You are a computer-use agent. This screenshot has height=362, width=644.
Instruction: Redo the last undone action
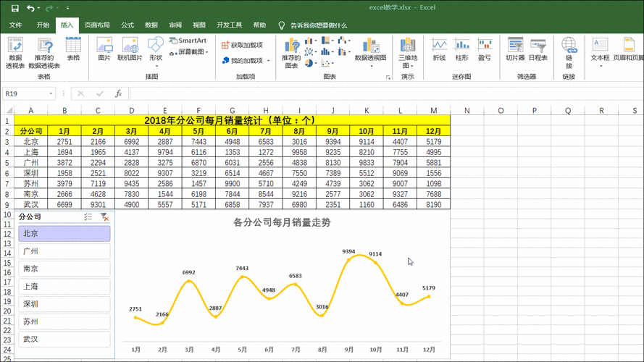pyautogui.click(x=49, y=8)
